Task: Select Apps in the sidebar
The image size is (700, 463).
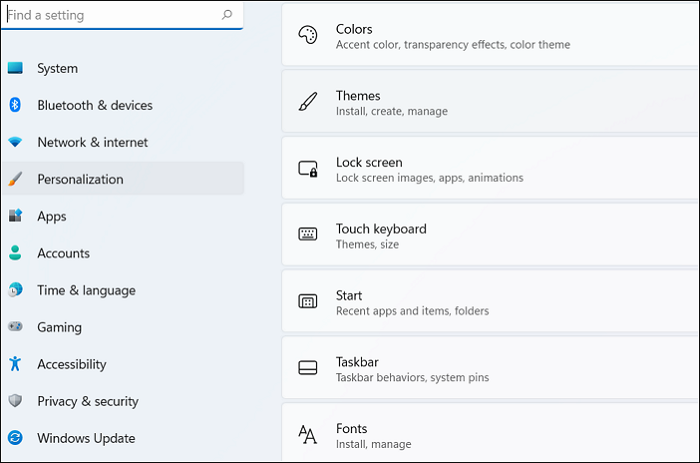Action: [x=52, y=216]
